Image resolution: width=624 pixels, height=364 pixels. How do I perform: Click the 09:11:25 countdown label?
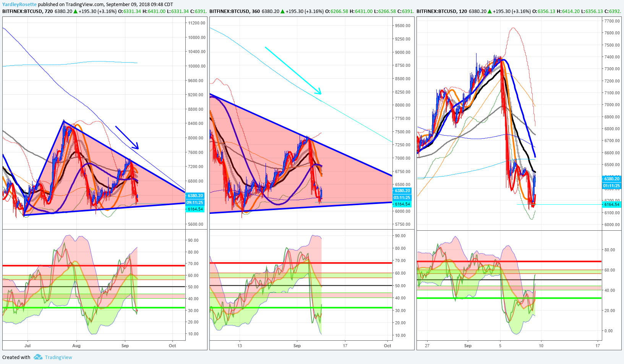click(x=195, y=202)
